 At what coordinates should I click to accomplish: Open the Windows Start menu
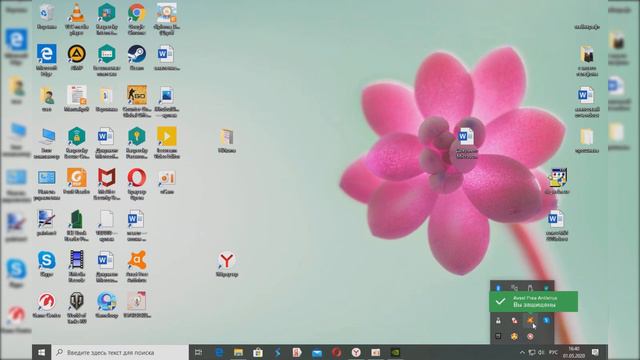(x=42, y=352)
